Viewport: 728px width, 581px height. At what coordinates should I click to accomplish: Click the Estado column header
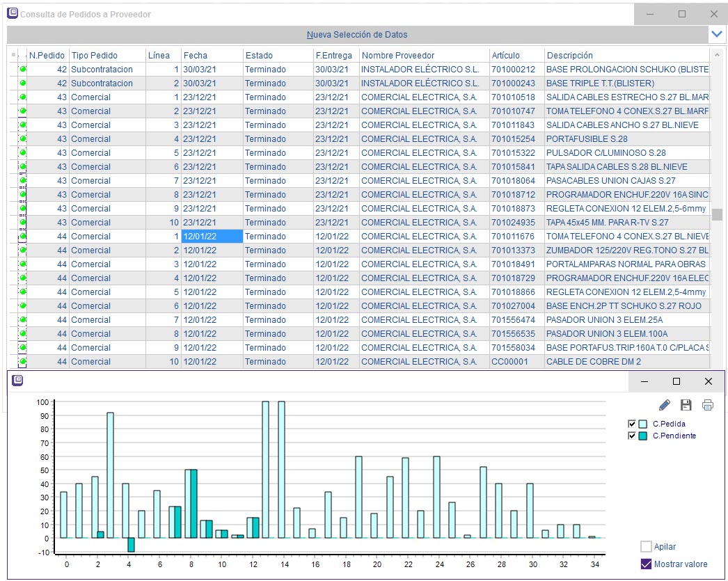[x=259, y=55]
